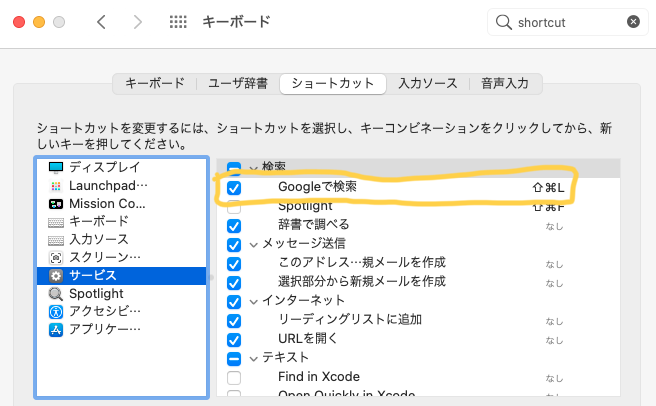
Task: Open the show-all grid icon in toolbar
Action: [x=178, y=22]
